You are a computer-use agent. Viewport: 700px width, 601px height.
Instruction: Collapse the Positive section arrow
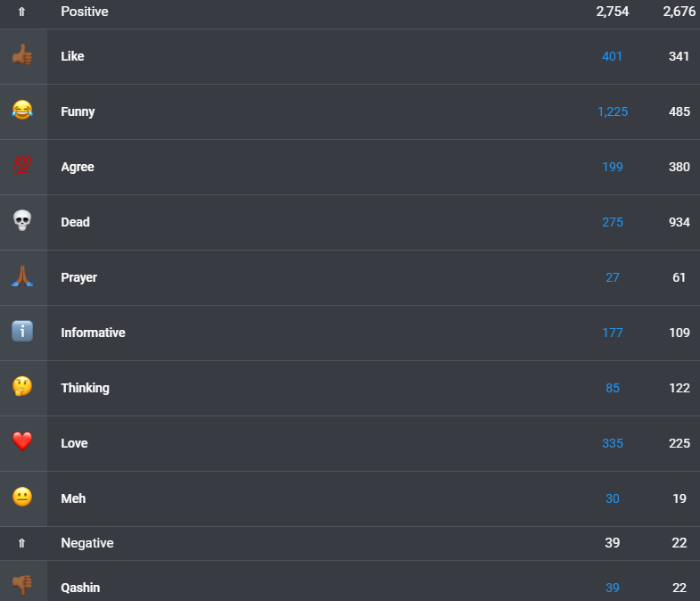pos(21,12)
